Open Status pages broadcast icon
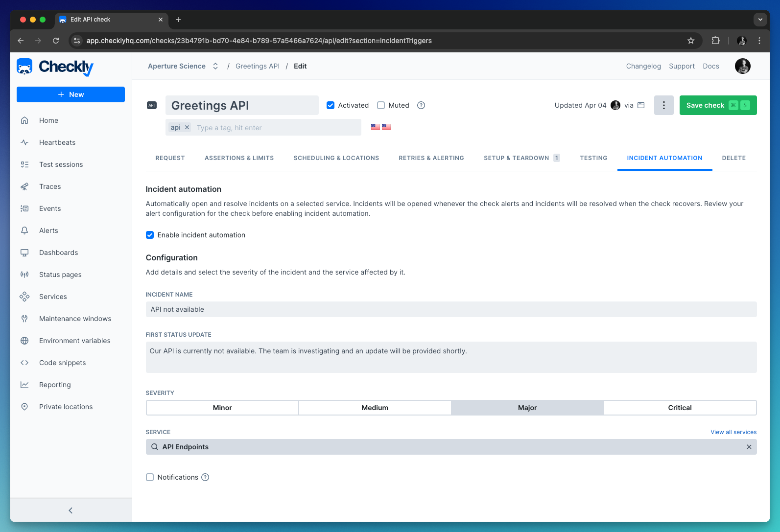Viewport: 780px width, 532px height. 24,275
